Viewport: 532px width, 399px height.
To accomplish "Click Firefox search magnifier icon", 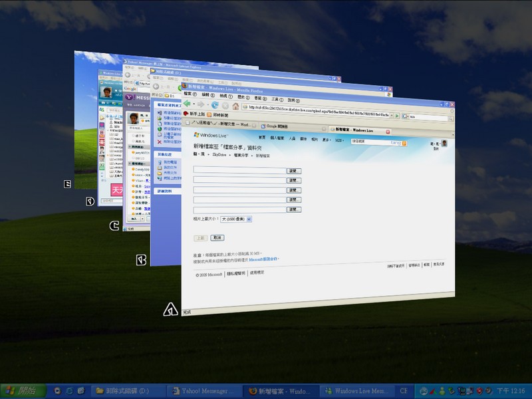I will tap(451, 119).
